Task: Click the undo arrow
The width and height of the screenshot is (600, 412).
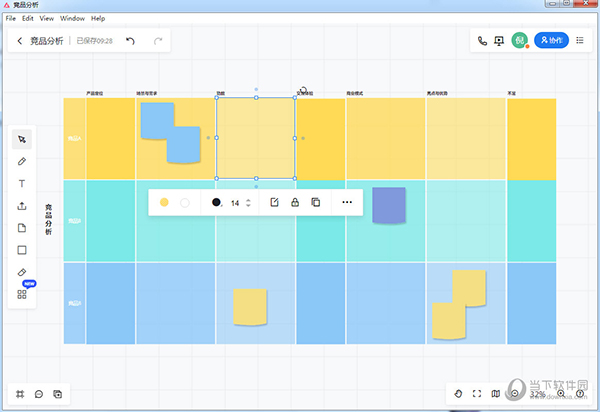Action: (130, 41)
